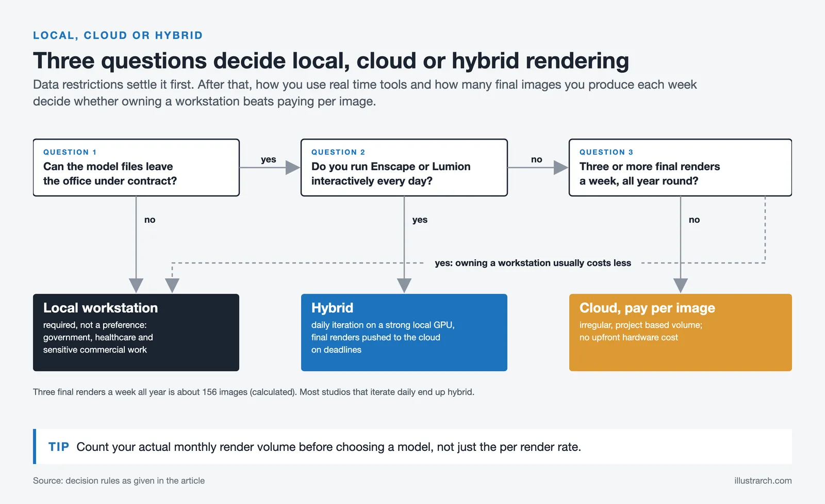
Task: Select "Do you run Enscape or Lumion" question text
Action: (x=391, y=174)
